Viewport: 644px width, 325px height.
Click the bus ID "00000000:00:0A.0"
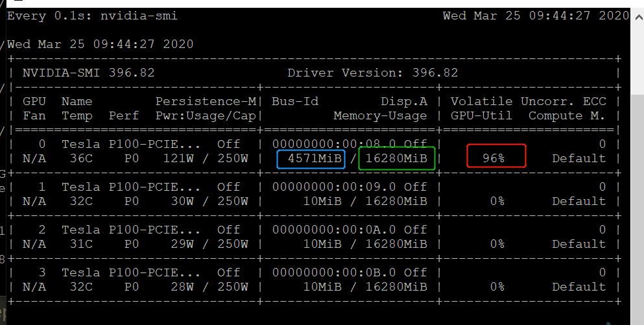point(334,230)
